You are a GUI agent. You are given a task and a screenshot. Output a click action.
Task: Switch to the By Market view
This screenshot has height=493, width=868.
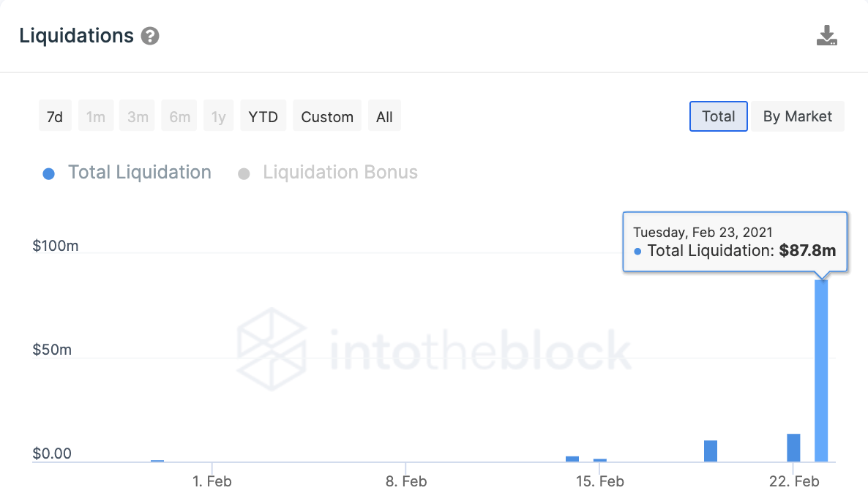797,116
